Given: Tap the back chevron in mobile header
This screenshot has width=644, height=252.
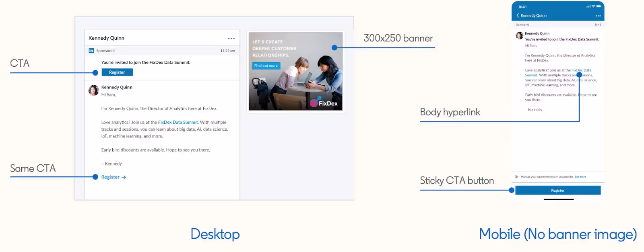Looking at the screenshot, I should [x=518, y=15].
